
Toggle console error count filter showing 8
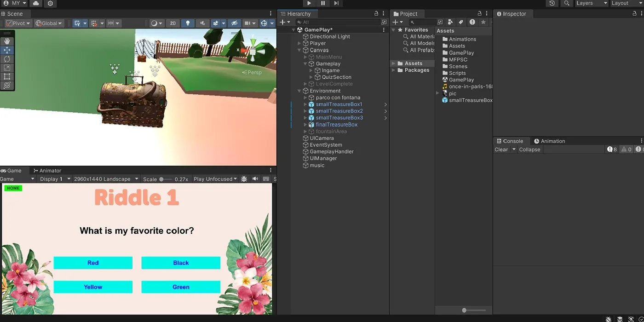coord(612,149)
